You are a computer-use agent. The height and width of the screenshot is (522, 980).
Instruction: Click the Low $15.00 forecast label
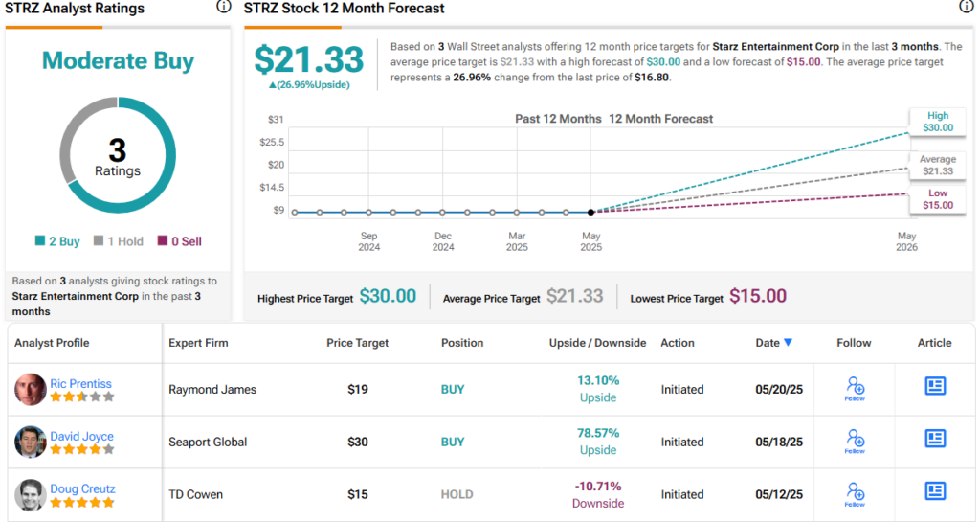(x=937, y=199)
